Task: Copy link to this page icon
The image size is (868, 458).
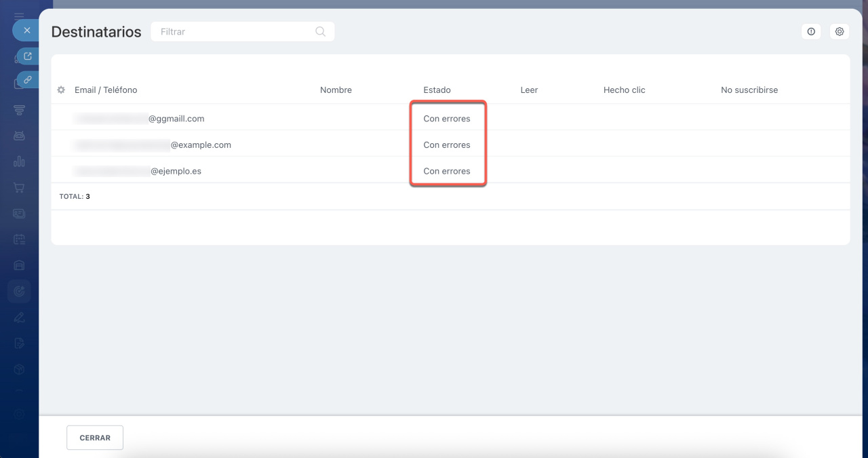Action: (x=28, y=79)
